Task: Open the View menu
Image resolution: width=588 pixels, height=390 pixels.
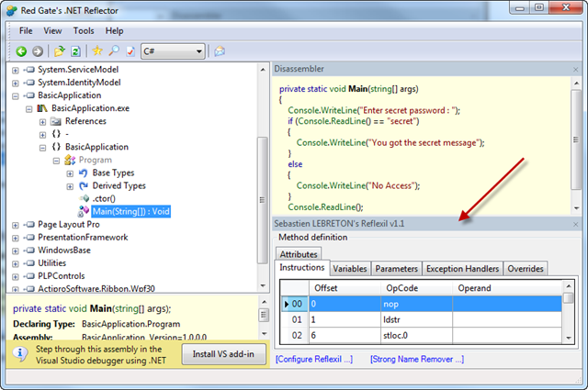Action: coord(52,30)
